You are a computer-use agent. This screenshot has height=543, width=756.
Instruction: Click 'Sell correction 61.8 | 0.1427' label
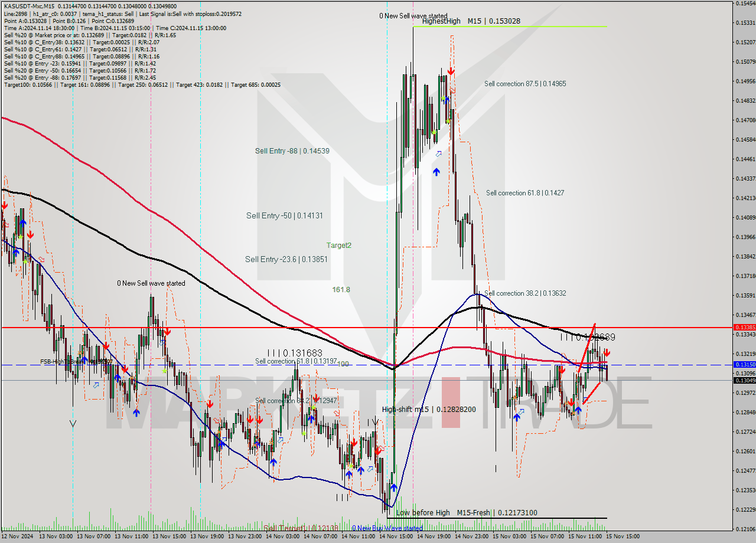pos(525,193)
